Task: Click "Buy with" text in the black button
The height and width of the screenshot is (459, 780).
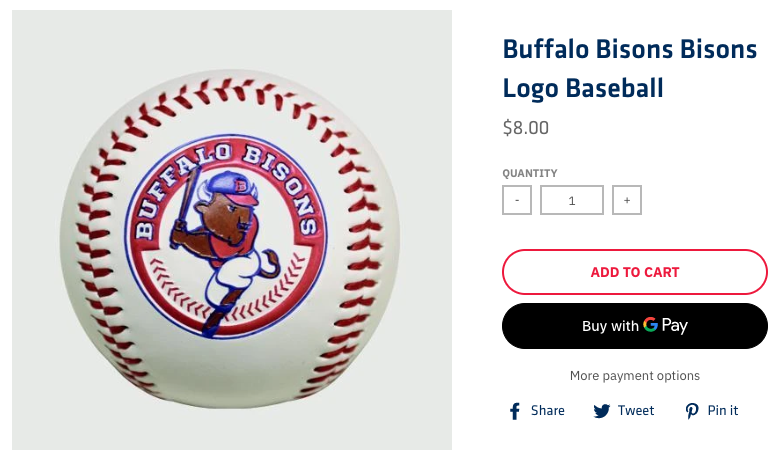Action: coord(610,326)
